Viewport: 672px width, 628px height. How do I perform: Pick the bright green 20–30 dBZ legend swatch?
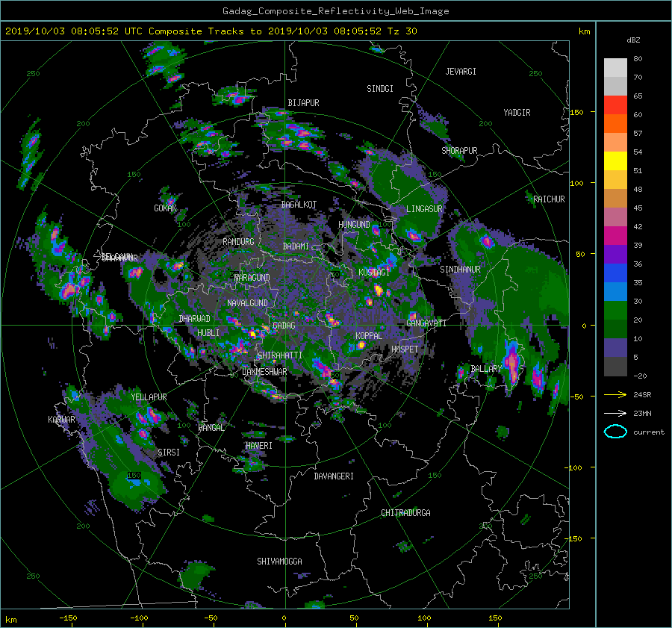tap(615, 310)
